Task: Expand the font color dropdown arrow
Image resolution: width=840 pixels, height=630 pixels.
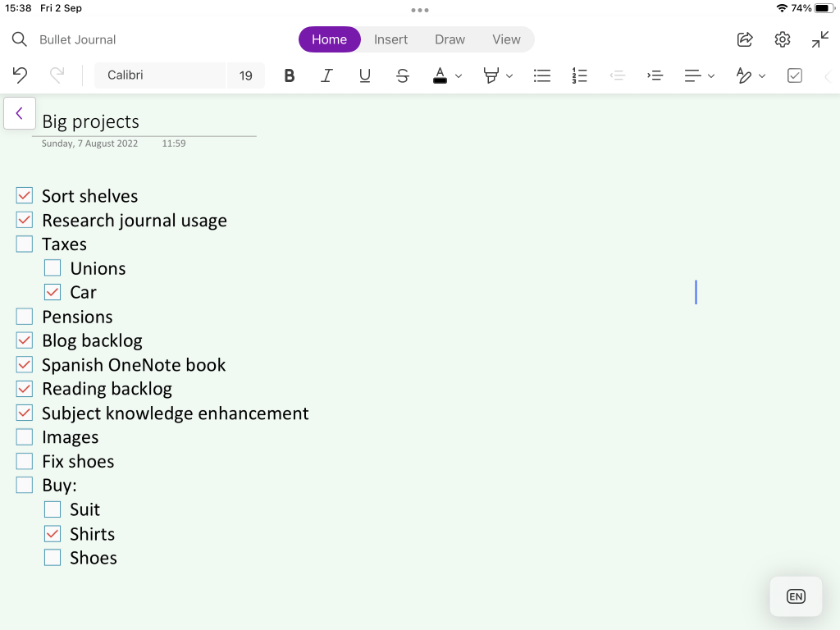Action: (459, 76)
